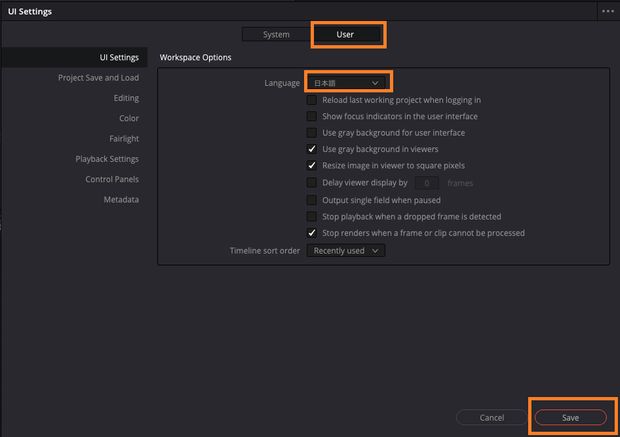Screen dimensions: 620x437
Task: Enable Reload last working project when logging in
Action: [x=312, y=100]
